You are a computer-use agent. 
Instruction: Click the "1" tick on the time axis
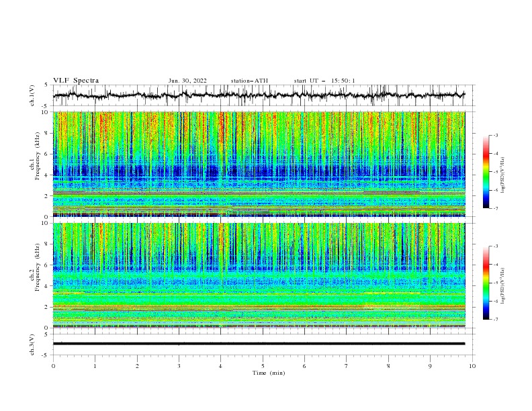[95, 366]
